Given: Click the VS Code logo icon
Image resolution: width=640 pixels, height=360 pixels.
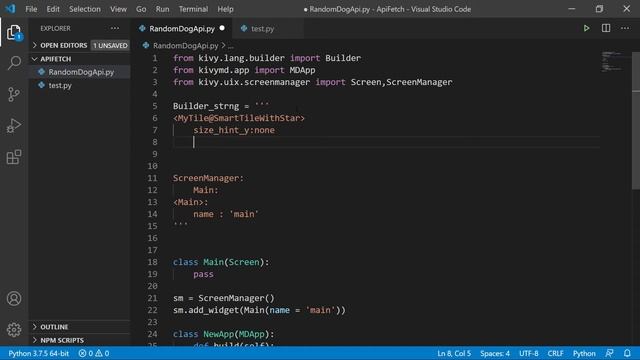Looking at the screenshot, I should click(x=10, y=9).
